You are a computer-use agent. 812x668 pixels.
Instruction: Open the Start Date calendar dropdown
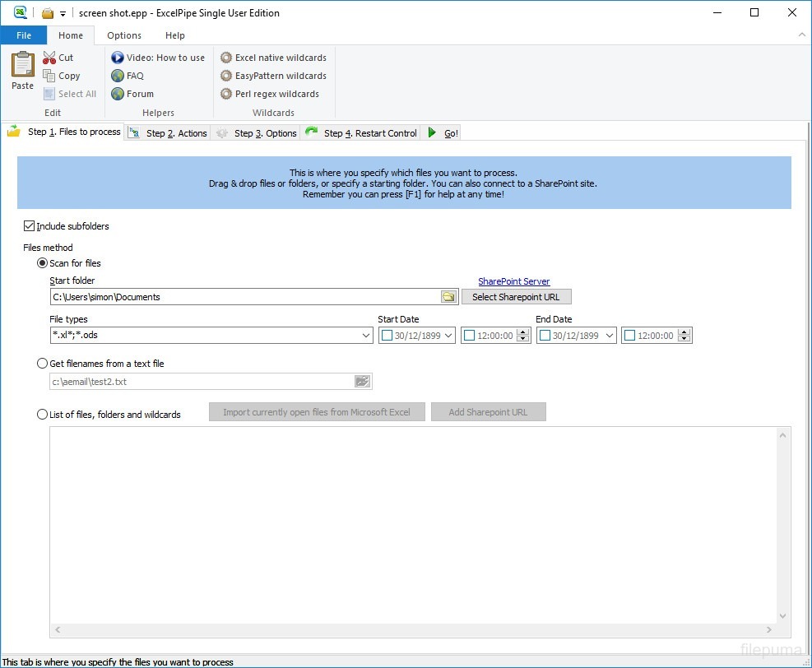coord(448,336)
